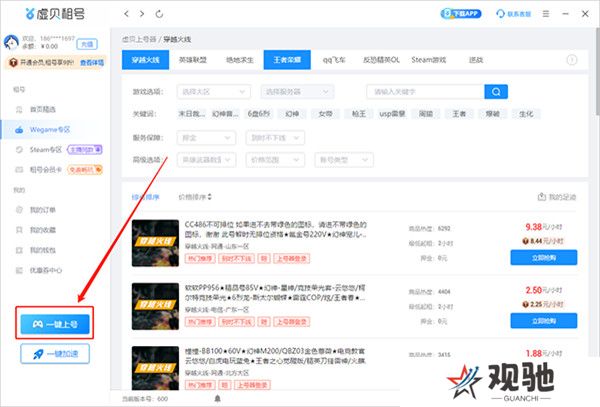Open the 押金 dropdown

(206, 138)
